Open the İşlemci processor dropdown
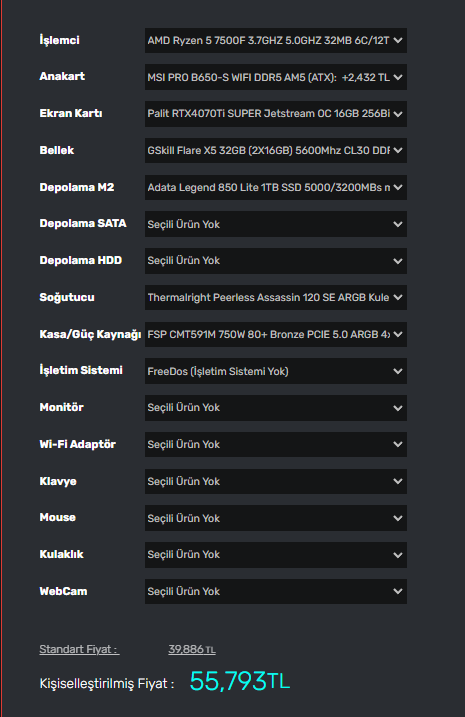This screenshot has width=465, height=717. click(276, 40)
